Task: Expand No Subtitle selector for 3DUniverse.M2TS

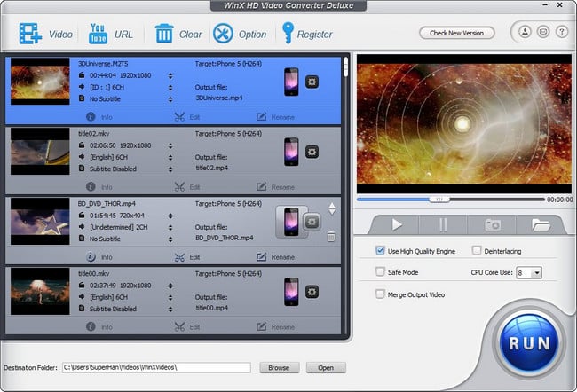Action: coord(170,99)
